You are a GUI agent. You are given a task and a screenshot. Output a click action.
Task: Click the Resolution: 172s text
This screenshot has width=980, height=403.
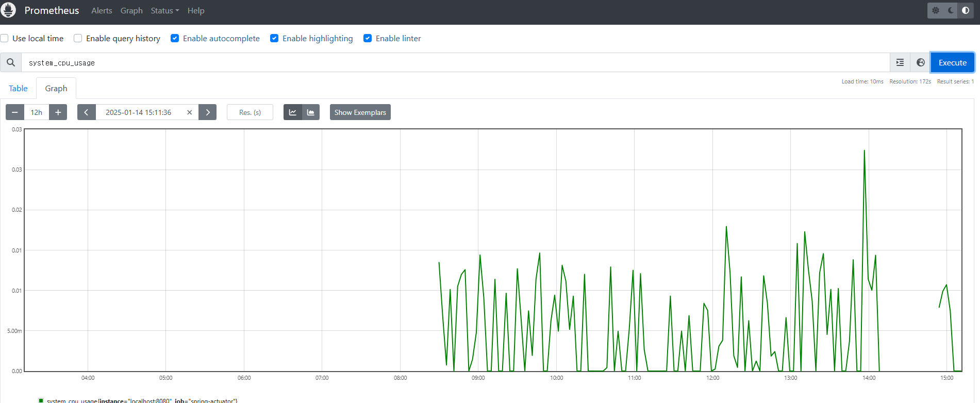[910, 81]
